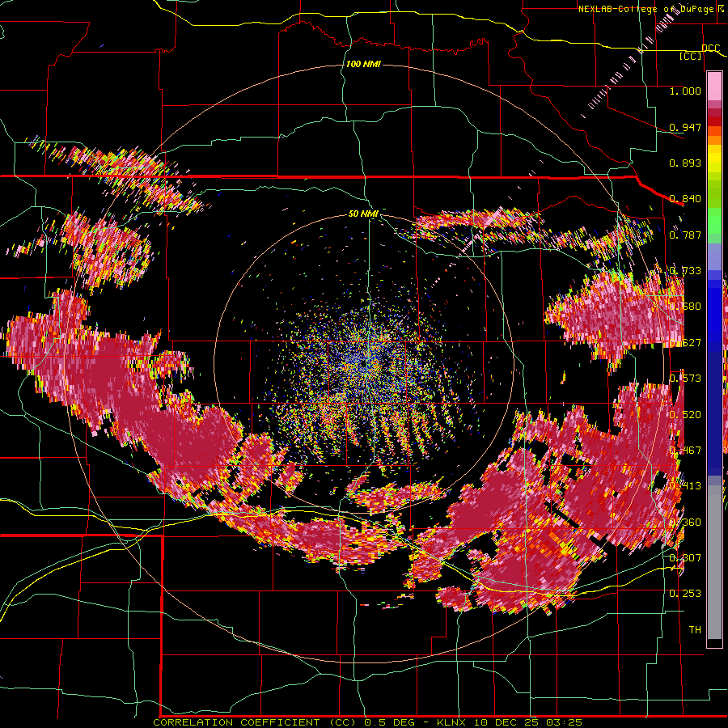Image resolution: width=728 pixels, height=728 pixels.
Task: Click the light pink top of the color bar
Action: pyautogui.click(x=714, y=86)
